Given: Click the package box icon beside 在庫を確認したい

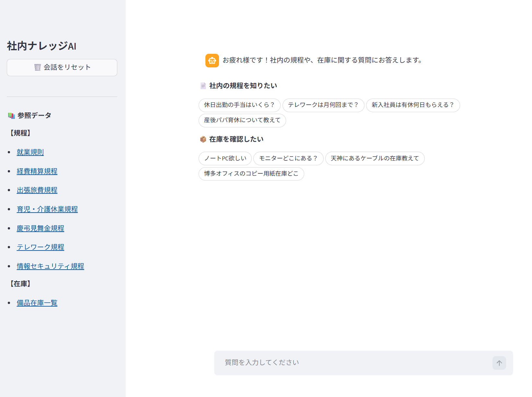Looking at the screenshot, I should click(x=203, y=139).
